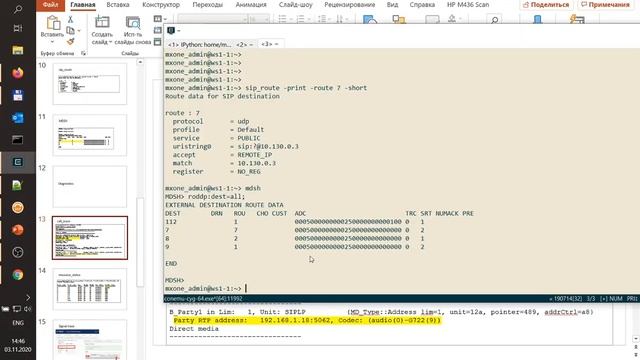Select the Format Painter brush icon
This screenshot has width=640, height=360.
(71, 41)
